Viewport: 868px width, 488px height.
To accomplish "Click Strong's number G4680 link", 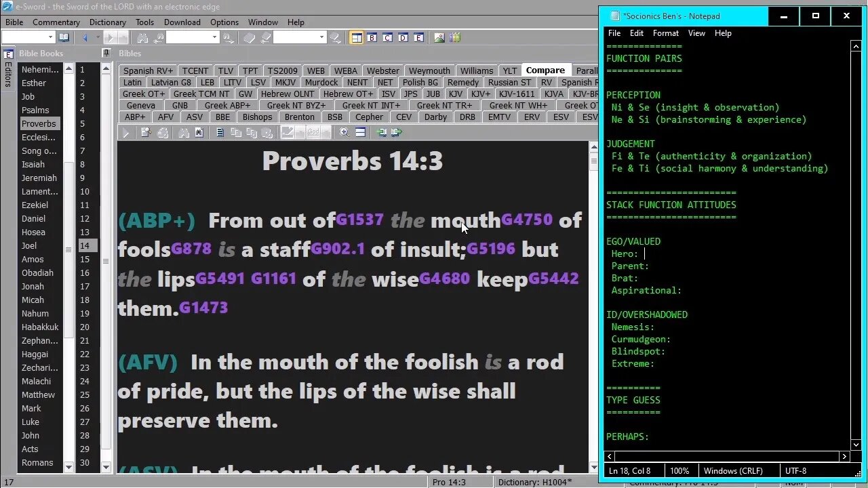I will coord(444,279).
